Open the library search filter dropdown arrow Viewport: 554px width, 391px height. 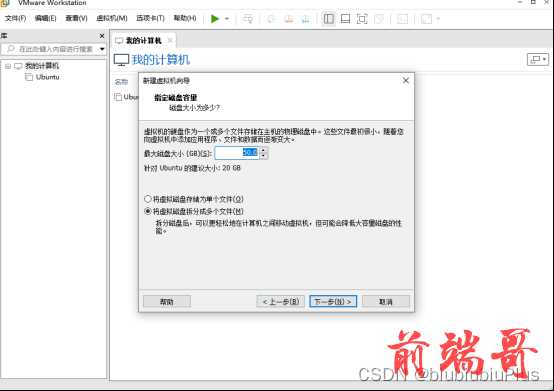pyautogui.click(x=102, y=49)
